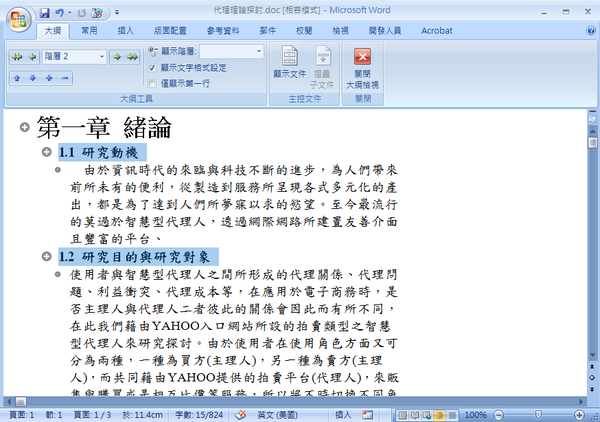Select body paragraph bullet starting 由於資訊時代
Viewport: 600px width, 422px height.
pos(58,169)
